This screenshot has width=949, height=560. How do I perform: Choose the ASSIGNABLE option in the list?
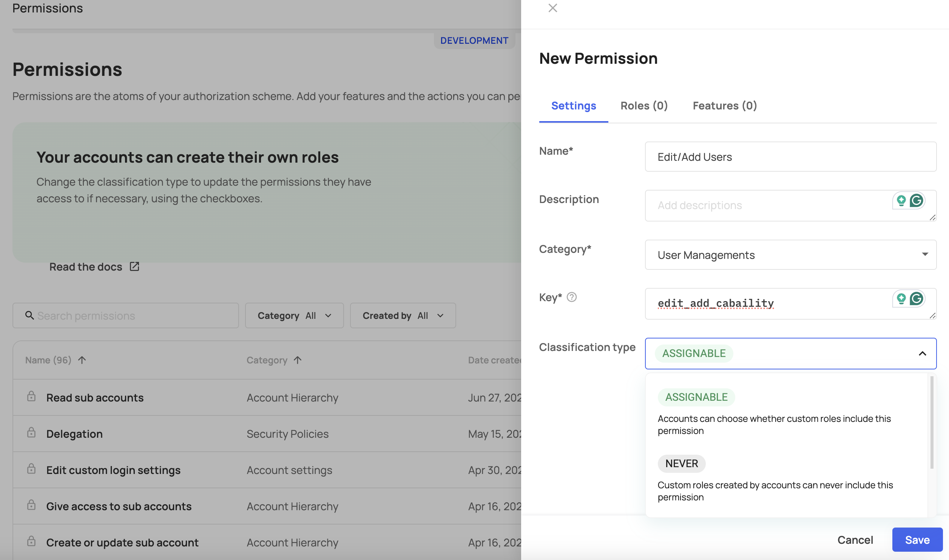tap(696, 397)
